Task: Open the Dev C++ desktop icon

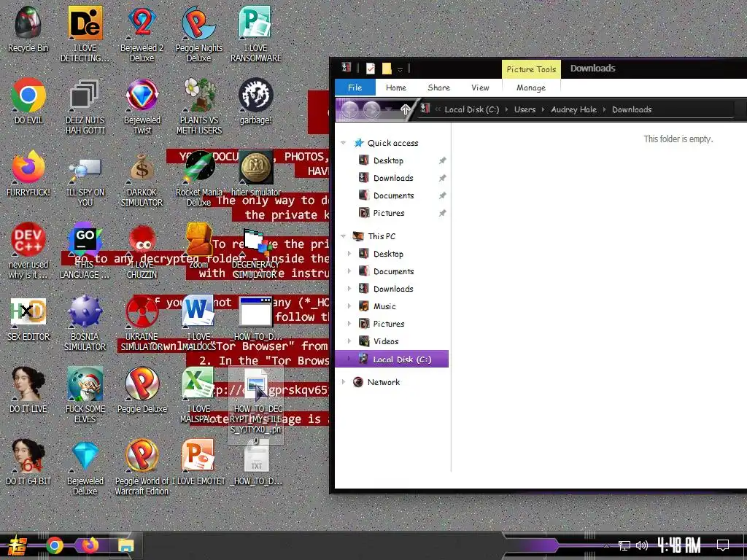Action: click(x=28, y=251)
